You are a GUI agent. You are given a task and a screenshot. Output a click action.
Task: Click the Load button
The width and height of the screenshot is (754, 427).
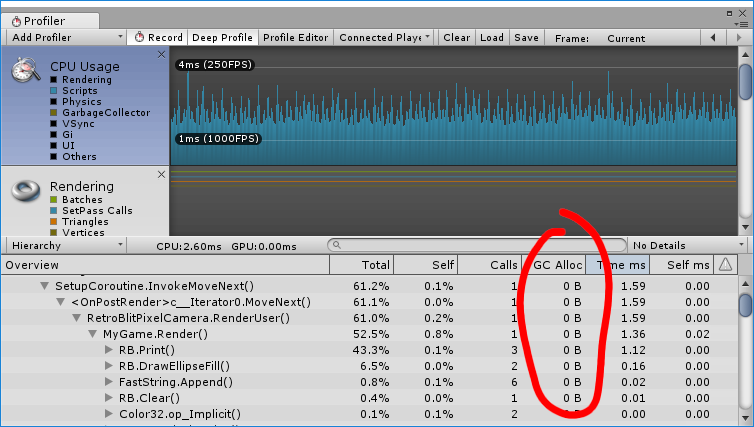tap(491, 38)
